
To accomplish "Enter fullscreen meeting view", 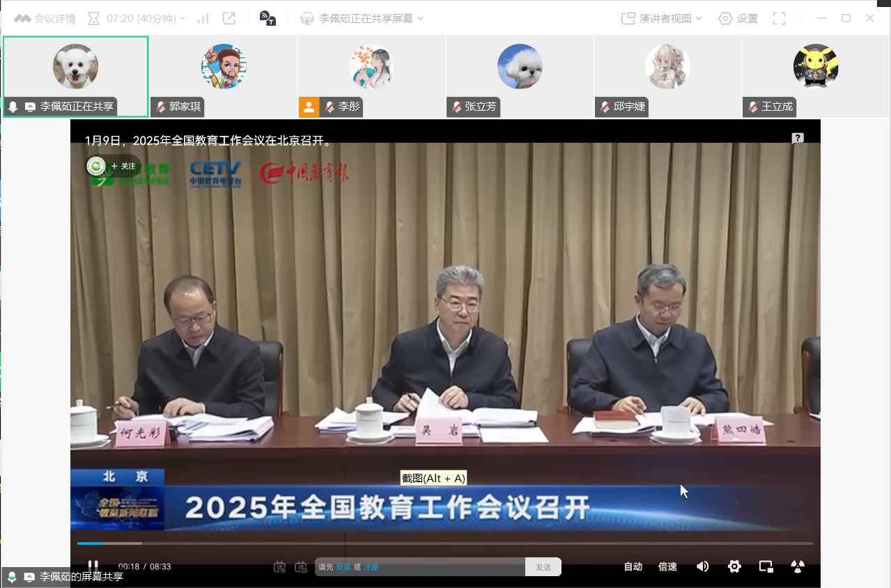I will 779,19.
